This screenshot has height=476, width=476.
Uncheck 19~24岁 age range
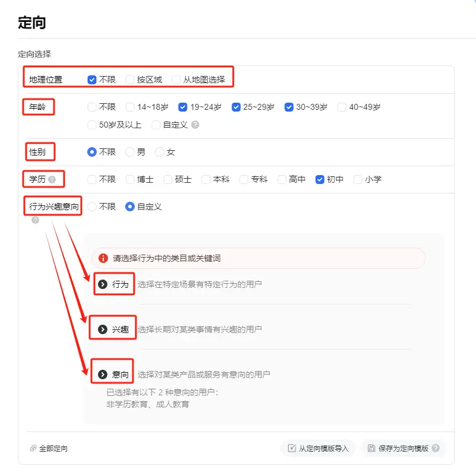click(183, 107)
